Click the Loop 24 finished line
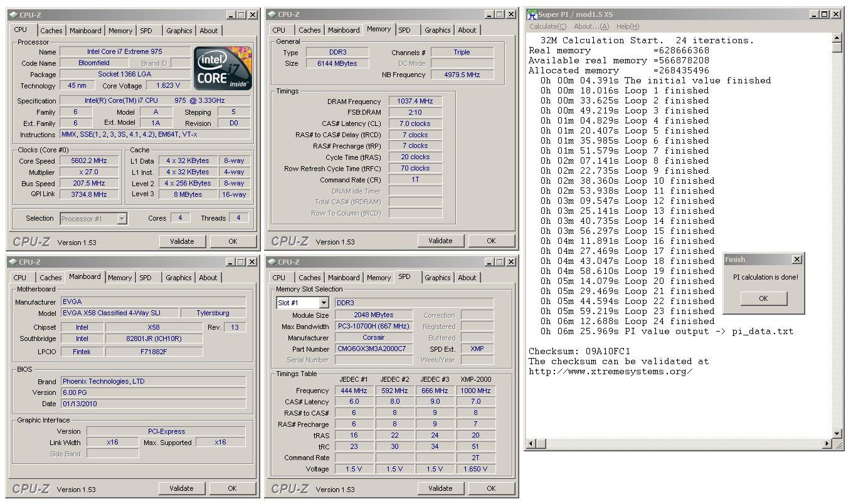Screen dimensions: 851x504 coord(627,321)
